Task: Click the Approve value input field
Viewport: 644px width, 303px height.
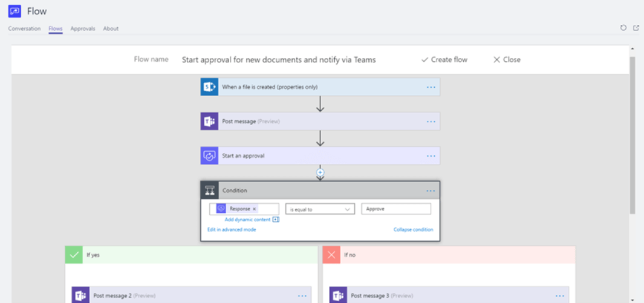Action: tap(396, 209)
